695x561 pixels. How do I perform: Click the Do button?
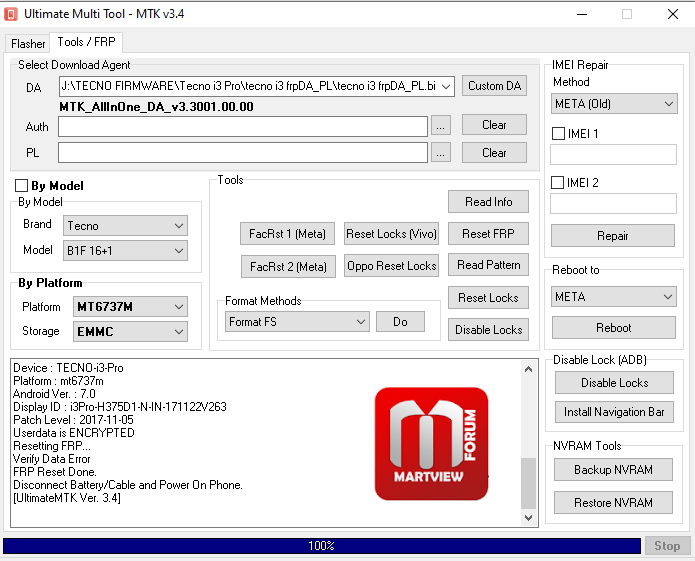click(x=400, y=322)
